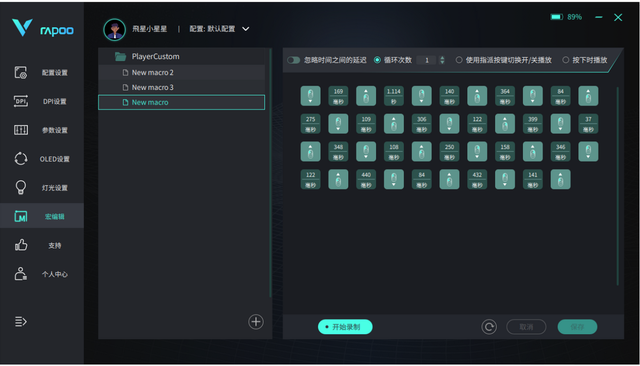The image size is (640, 366).
Task: Select the 275 毫秒 delay cell
Action: pos(311,124)
